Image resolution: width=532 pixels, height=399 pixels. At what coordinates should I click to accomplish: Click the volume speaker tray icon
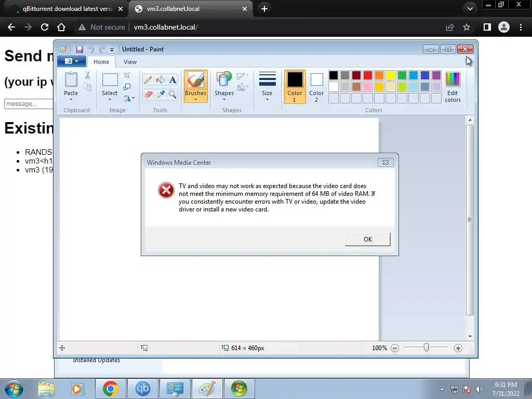479,389
